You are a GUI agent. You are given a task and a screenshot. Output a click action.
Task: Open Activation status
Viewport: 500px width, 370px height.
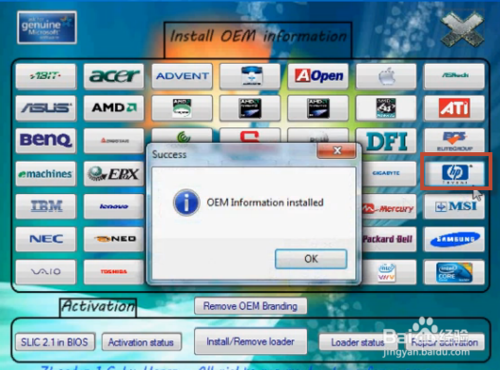[141, 342]
